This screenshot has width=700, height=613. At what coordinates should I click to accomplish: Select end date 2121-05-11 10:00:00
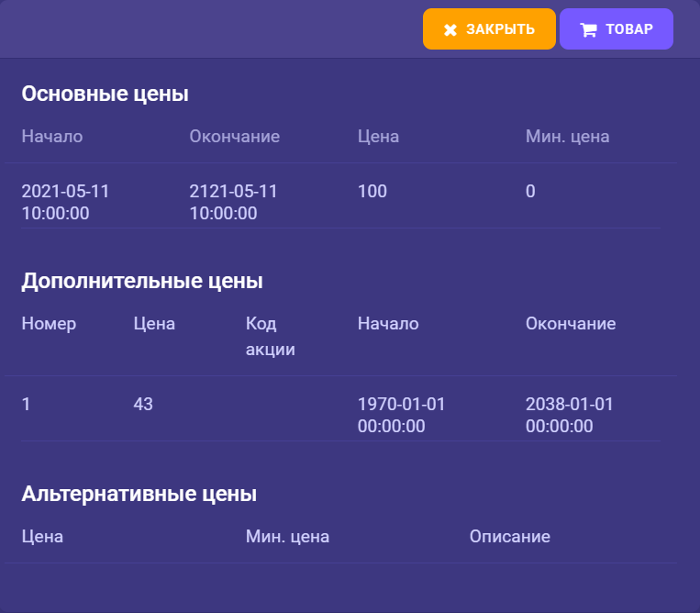click(233, 202)
